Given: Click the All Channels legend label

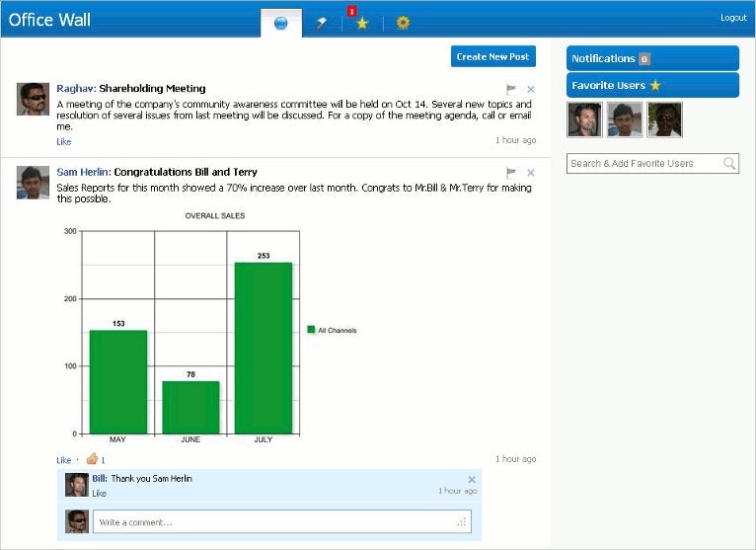Looking at the screenshot, I should 337,331.
